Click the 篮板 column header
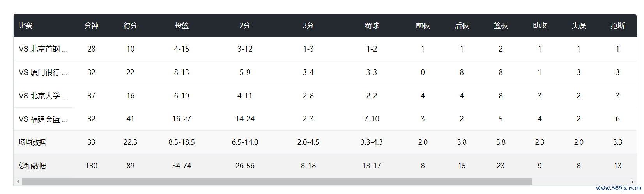 point(501,26)
